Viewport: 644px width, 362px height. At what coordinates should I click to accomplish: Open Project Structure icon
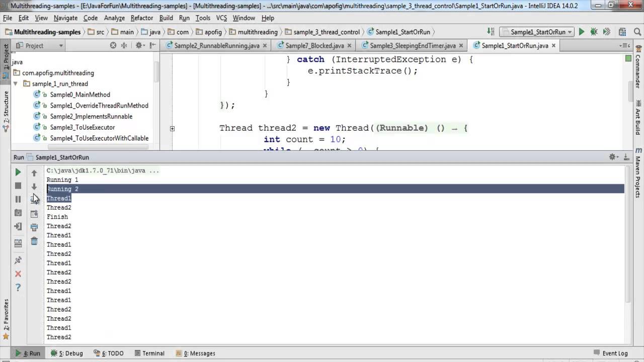(622, 32)
